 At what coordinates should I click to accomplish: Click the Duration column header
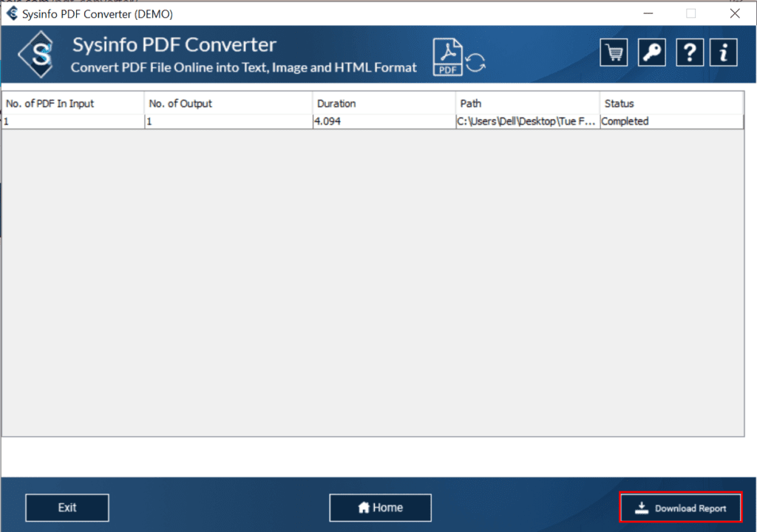(336, 103)
